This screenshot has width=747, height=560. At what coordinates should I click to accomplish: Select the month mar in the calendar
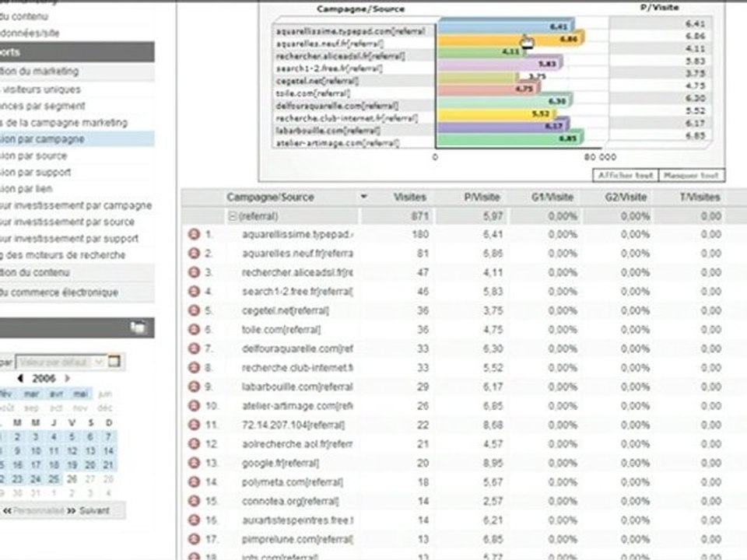coord(31,394)
